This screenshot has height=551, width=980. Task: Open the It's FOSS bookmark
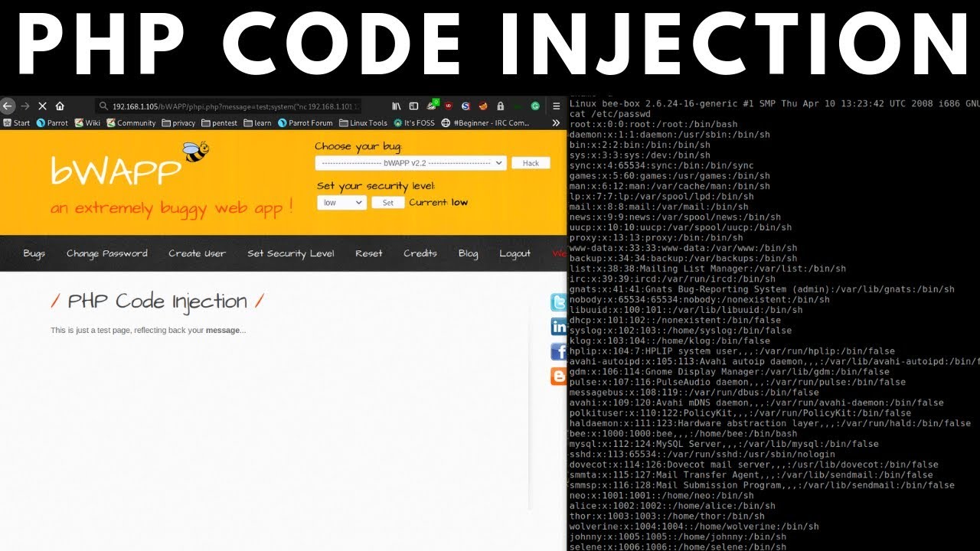click(414, 122)
